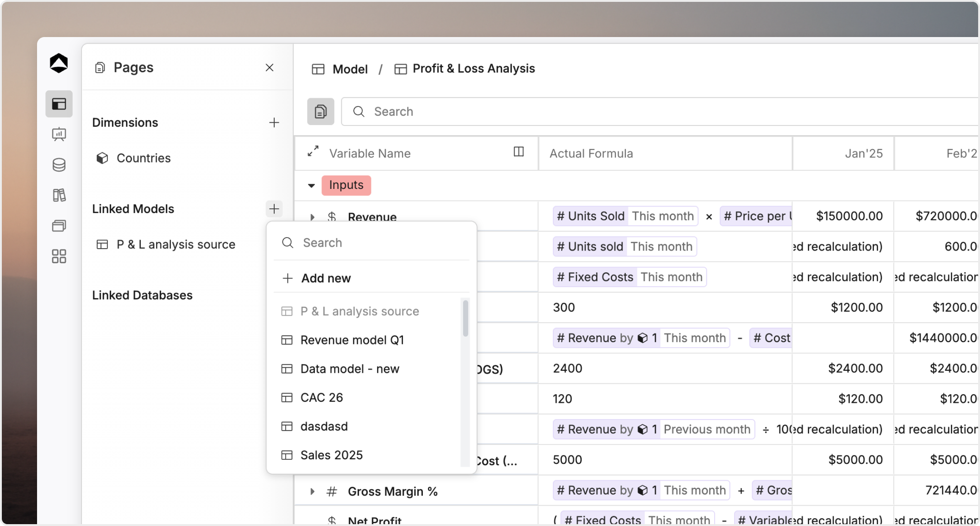Click the popup list scrollbar
980x526 pixels.
click(465, 318)
